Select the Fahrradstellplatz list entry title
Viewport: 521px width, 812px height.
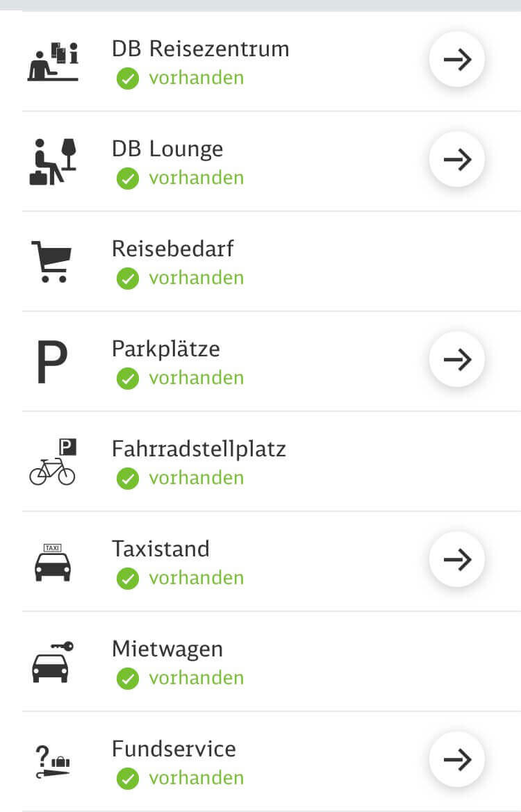199,449
